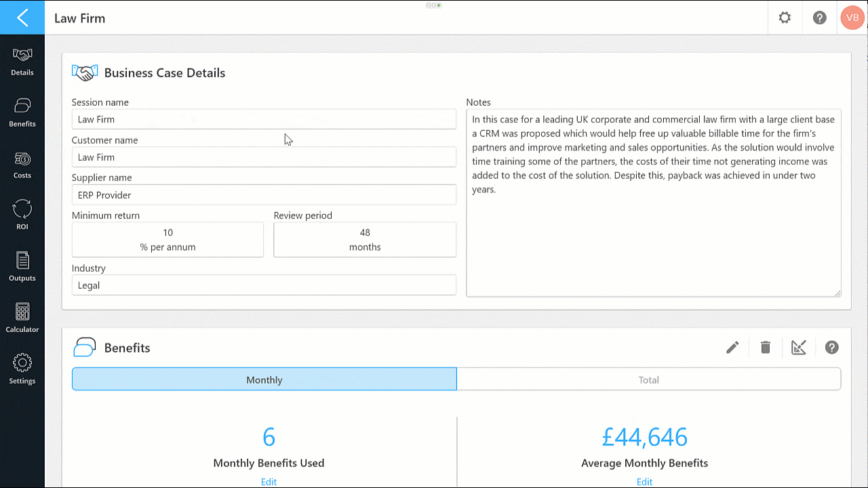Open the Outputs sidebar section
The image size is (868, 488).
(x=22, y=267)
